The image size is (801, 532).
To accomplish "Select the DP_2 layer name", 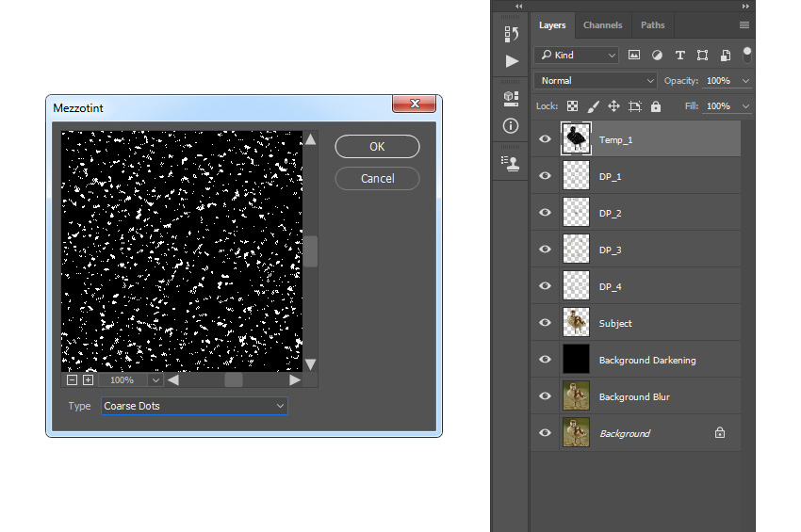I will [611, 214].
